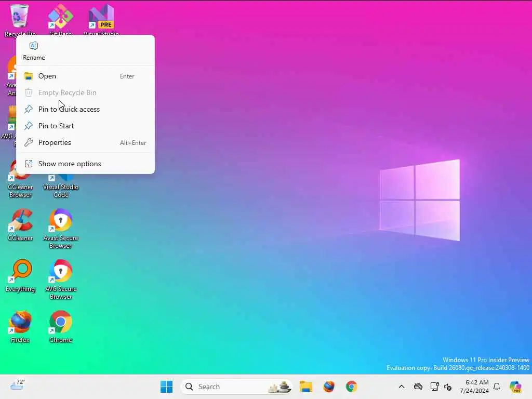
Task: Open File Explorer from the taskbar
Action: click(305, 387)
